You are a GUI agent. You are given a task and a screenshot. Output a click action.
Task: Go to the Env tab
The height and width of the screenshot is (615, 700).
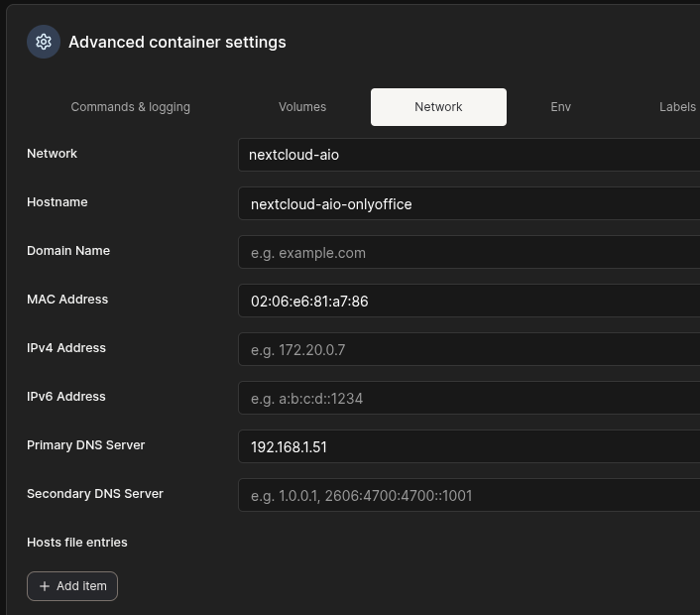(561, 107)
